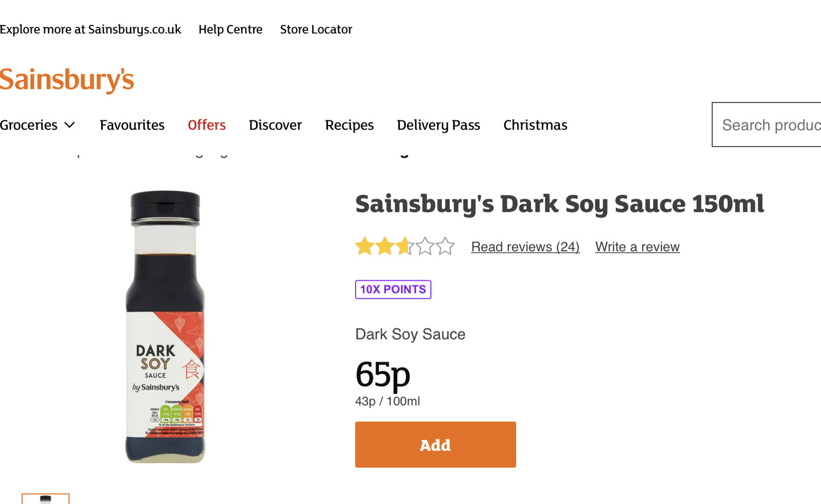Image resolution: width=821 pixels, height=504 pixels.
Task: Open the Christmas navigation item
Action: 535,125
